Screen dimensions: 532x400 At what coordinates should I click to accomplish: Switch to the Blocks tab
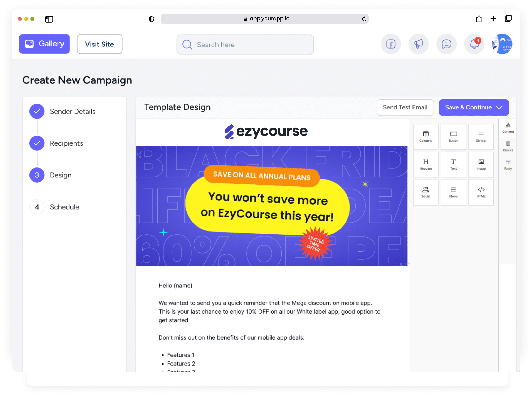click(x=508, y=147)
